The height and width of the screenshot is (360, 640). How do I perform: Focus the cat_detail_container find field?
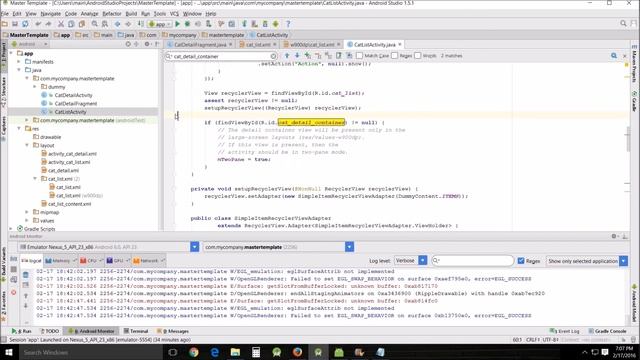pyautogui.click(x=222, y=56)
